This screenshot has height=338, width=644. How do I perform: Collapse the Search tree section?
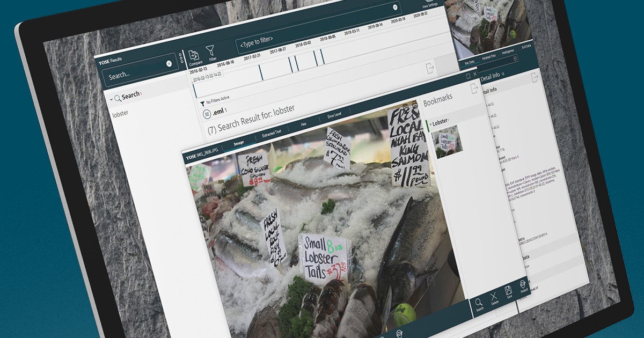(x=111, y=99)
